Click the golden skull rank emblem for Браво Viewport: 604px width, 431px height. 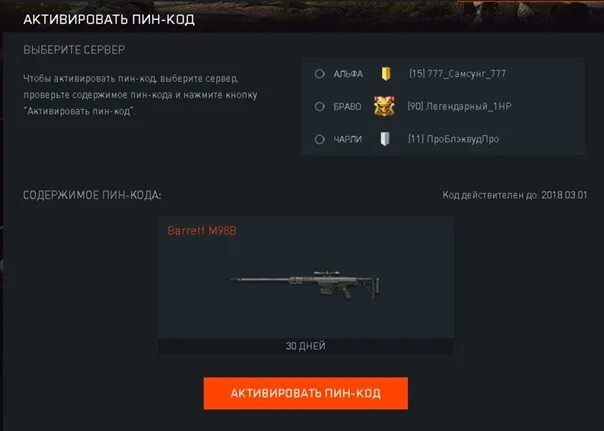pos(384,106)
